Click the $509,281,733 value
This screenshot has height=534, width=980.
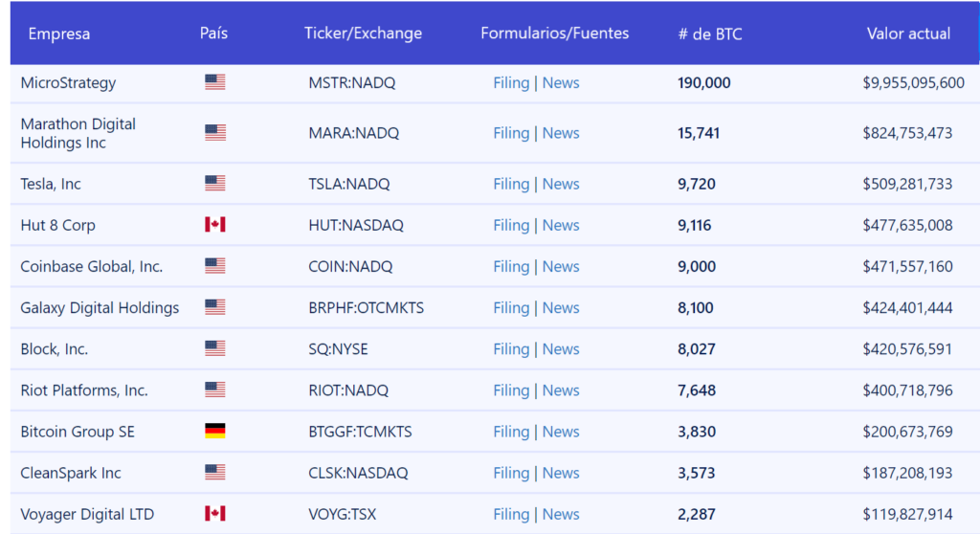pos(907,184)
